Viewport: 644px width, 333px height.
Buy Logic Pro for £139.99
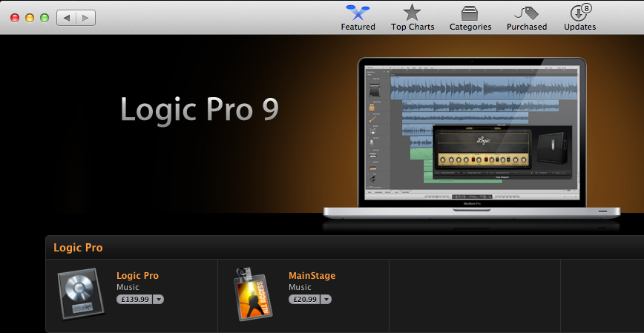pyautogui.click(x=134, y=300)
